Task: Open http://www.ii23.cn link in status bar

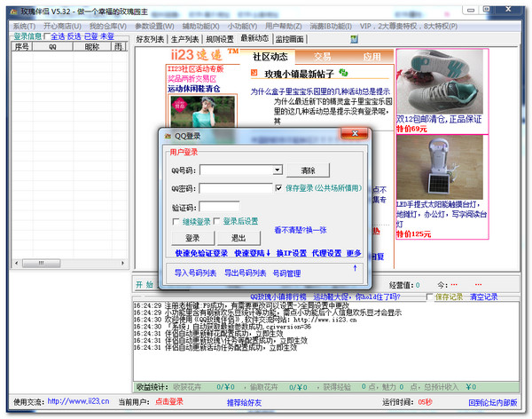Action: pyautogui.click(x=78, y=401)
